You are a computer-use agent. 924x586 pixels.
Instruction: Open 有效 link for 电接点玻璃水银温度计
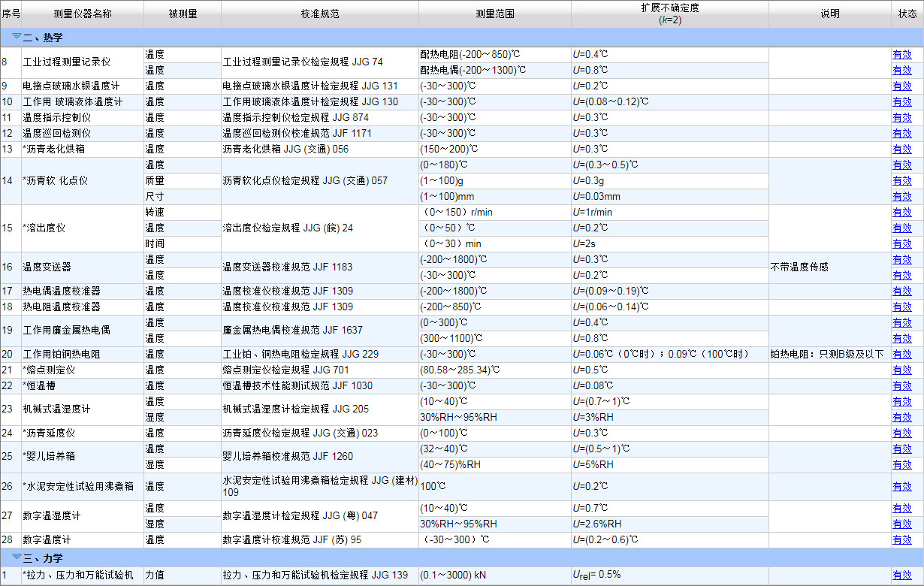901,86
